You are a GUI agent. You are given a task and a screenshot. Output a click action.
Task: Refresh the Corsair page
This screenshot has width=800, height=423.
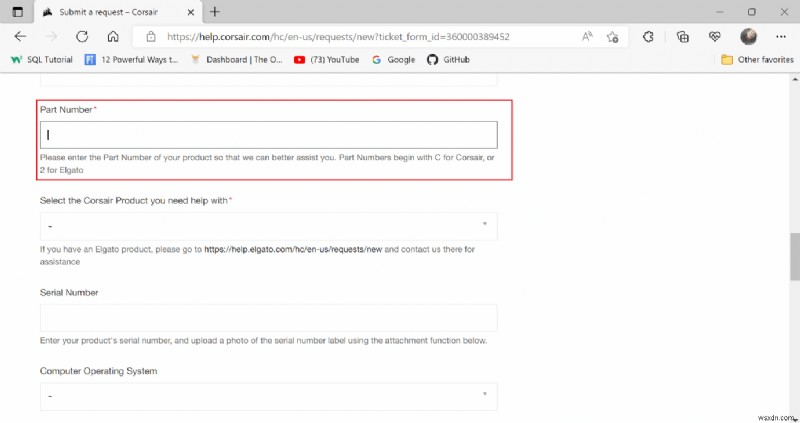(82, 36)
